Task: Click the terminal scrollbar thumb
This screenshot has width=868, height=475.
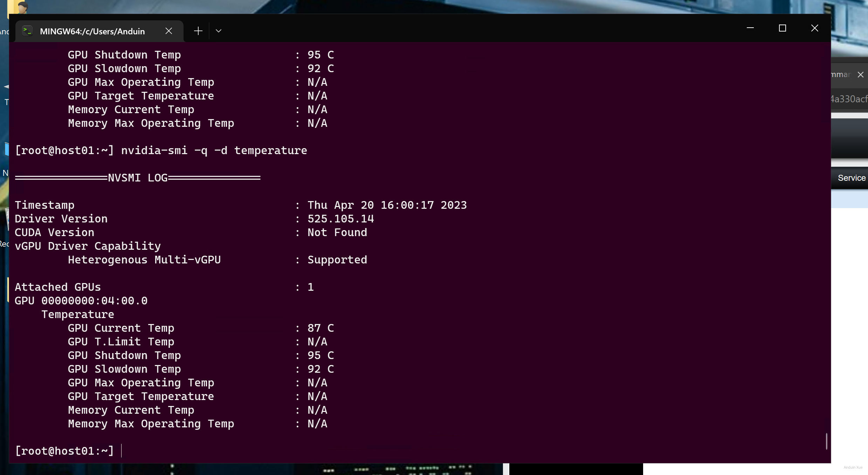Action: coord(826,441)
